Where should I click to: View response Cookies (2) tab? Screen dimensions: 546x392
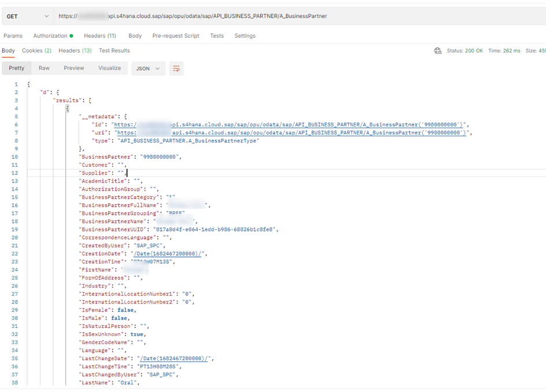pyautogui.click(x=36, y=51)
